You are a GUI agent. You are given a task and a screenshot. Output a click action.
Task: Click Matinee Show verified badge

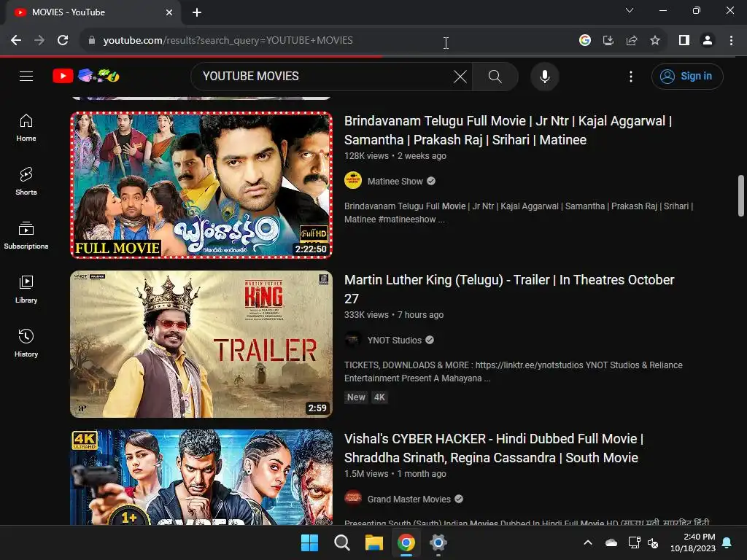coord(431,181)
